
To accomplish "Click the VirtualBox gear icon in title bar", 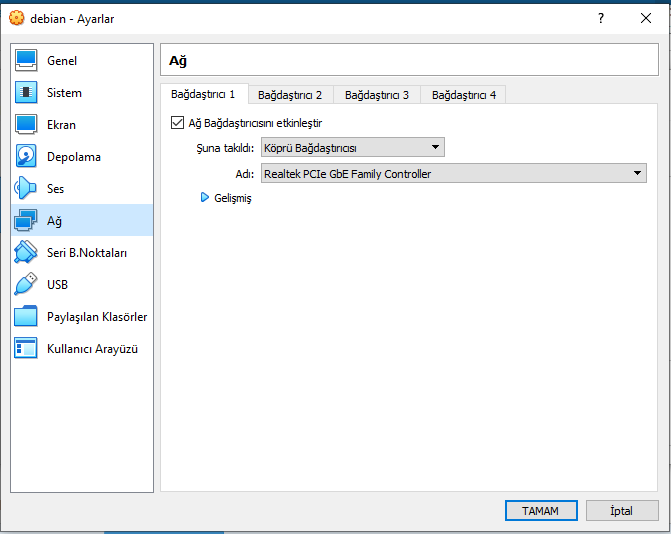I will coord(17,18).
